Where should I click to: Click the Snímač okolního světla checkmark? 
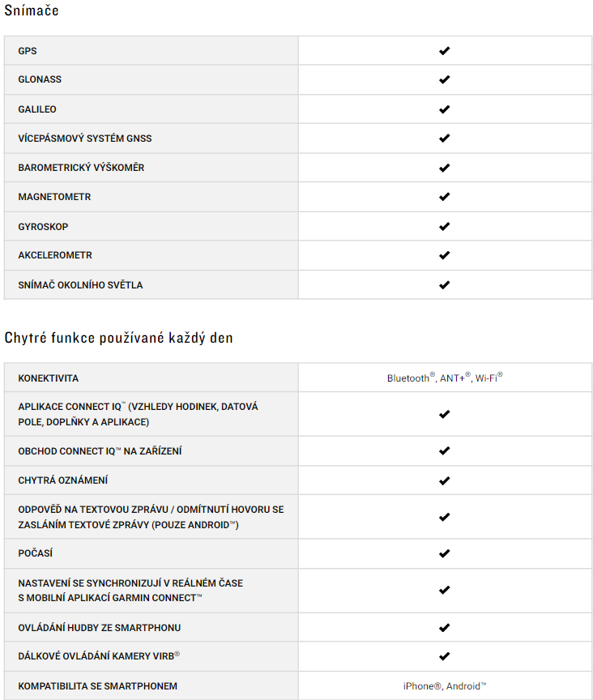tap(444, 285)
